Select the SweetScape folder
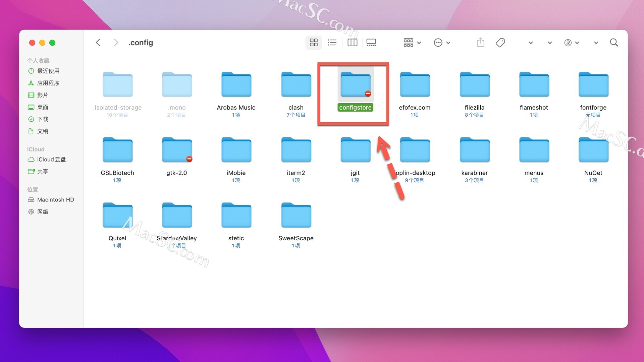Viewport: 644px width, 362px height. (x=296, y=216)
